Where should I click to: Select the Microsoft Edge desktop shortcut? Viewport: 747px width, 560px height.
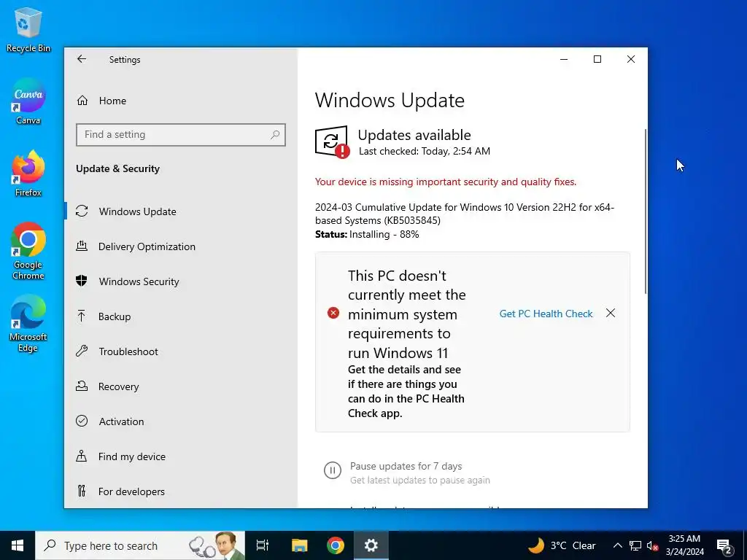click(28, 323)
